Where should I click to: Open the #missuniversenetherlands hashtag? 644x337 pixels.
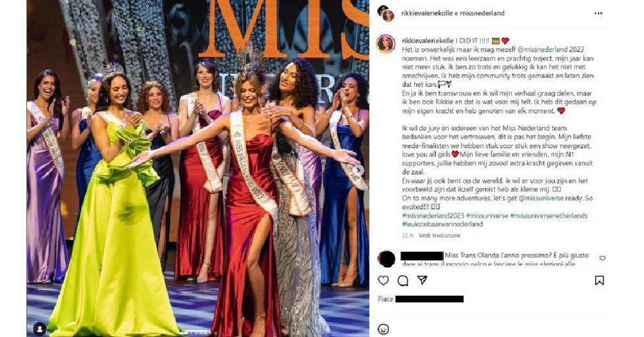pos(549,216)
